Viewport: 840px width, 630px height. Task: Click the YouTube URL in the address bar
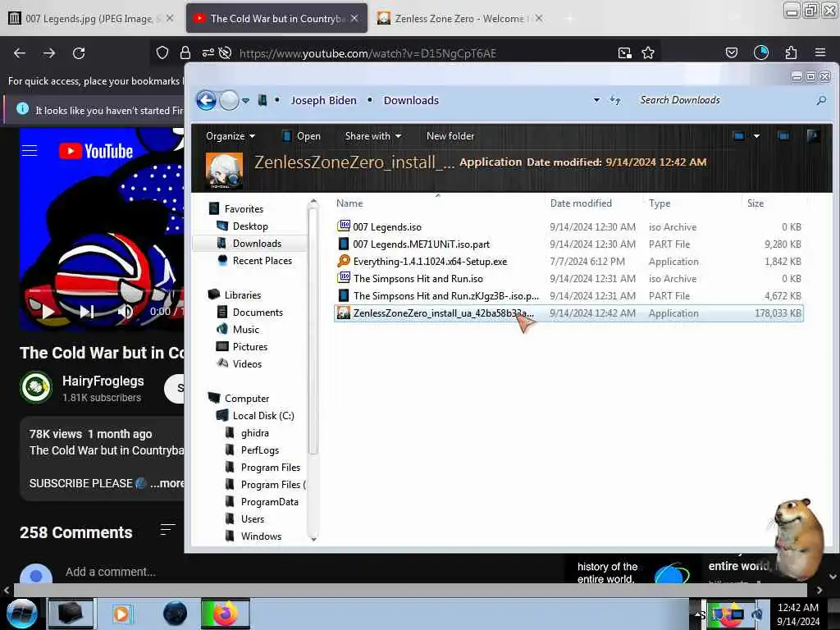point(367,53)
